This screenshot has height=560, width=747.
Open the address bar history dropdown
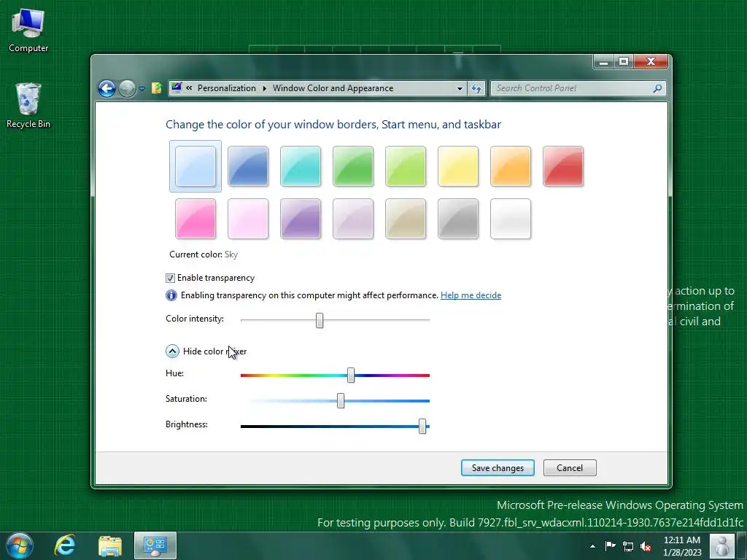coord(460,88)
